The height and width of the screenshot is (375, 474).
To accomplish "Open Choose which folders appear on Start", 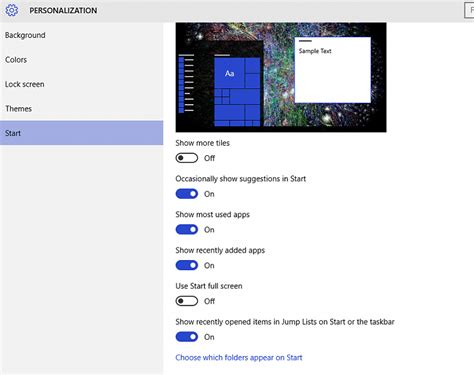I will pos(239,358).
